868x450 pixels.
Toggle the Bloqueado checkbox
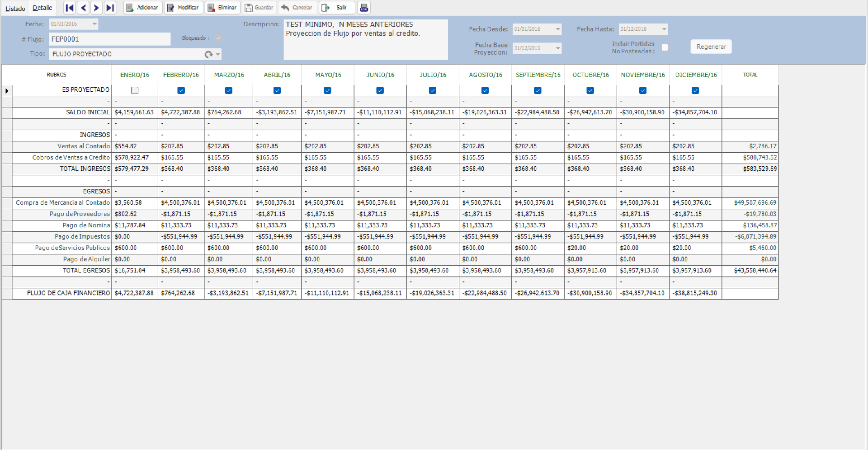click(218, 38)
